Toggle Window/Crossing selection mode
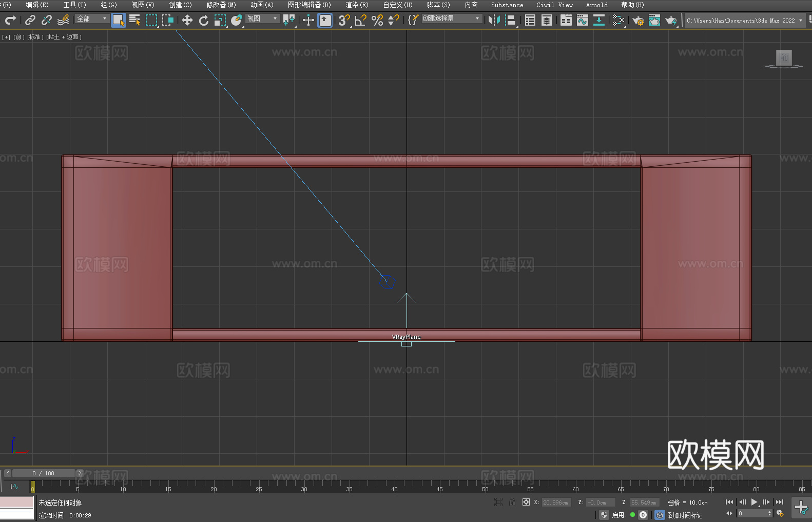The height and width of the screenshot is (522, 812). tap(168, 20)
